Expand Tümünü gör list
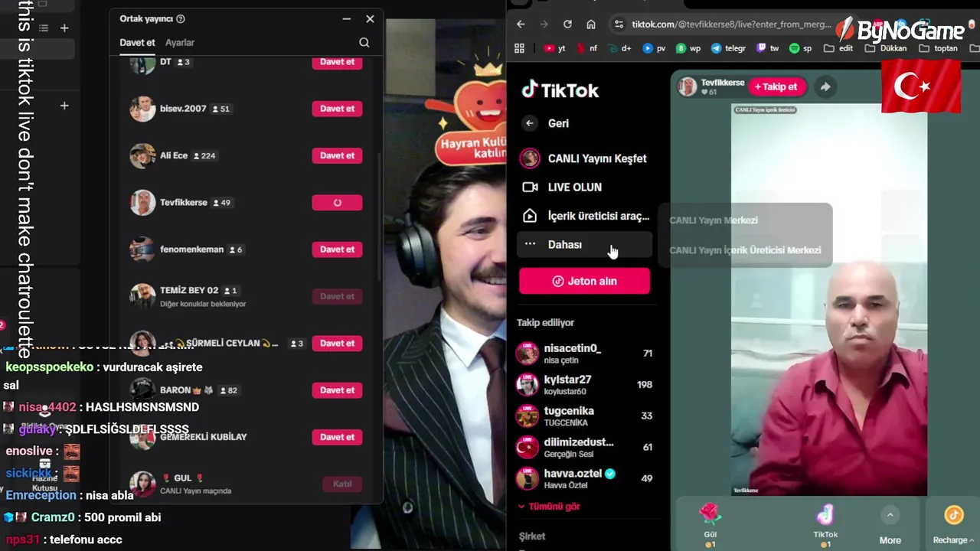The width and height of the screenshot is (980, 551). [x=549, y=507]
